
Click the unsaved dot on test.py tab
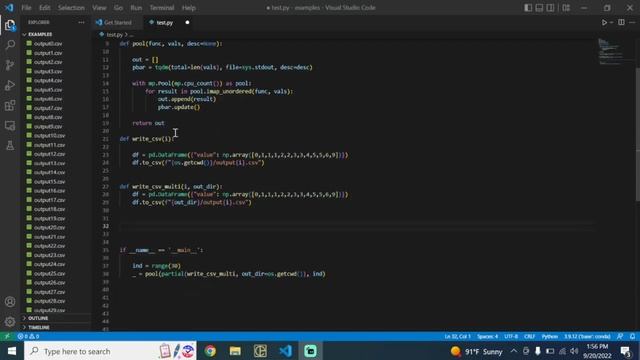pos(187,22)
